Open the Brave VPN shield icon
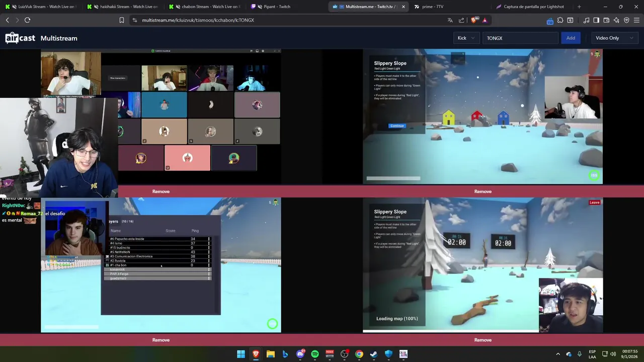Viewport: 644px width, 362px height. (x=626, y=20)
